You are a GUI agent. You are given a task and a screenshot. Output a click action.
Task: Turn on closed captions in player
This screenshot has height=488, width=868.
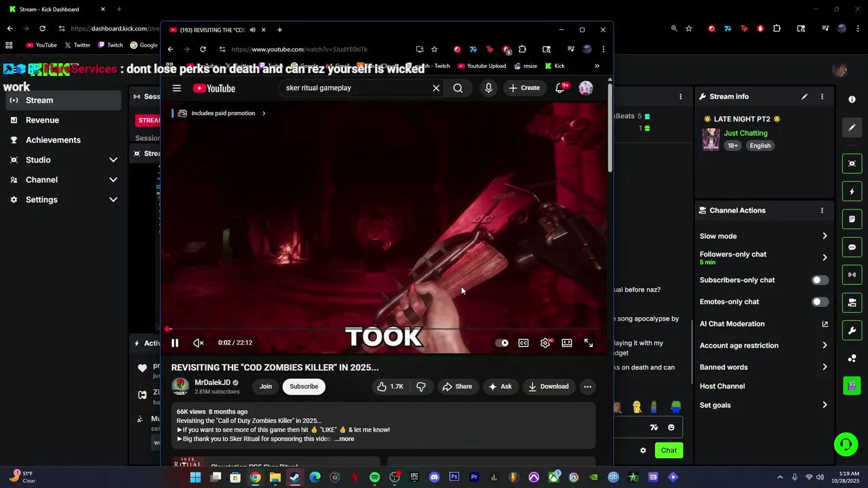[x=524, y=343]
